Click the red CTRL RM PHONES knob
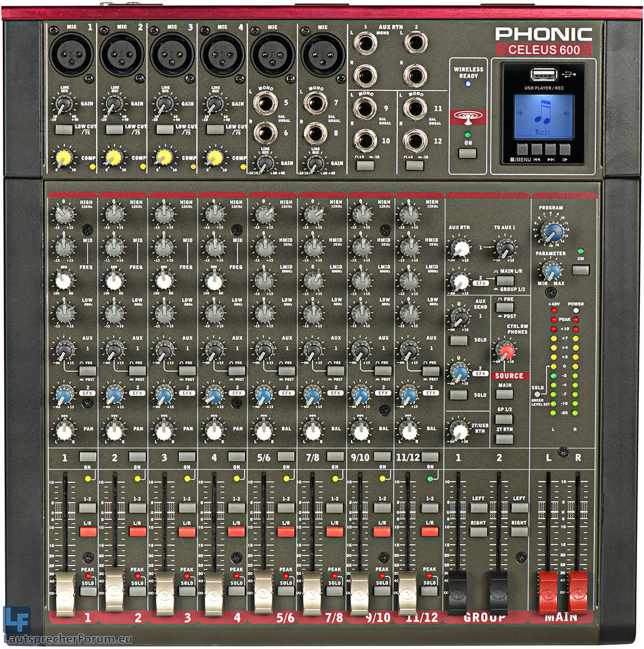The image size is (644, 649). tap(506, 351)
